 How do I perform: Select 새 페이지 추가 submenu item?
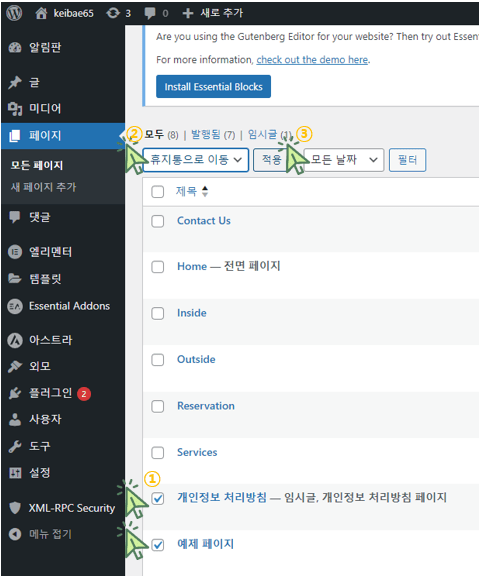(43, 187)
